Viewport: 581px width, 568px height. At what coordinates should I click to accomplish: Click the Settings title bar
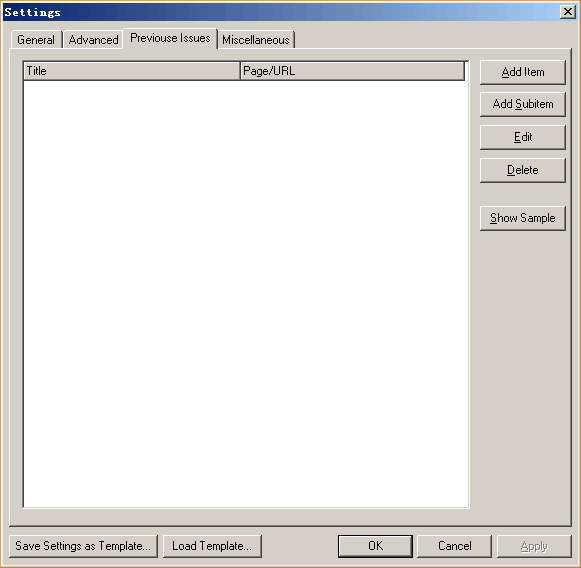pos(282,12)
